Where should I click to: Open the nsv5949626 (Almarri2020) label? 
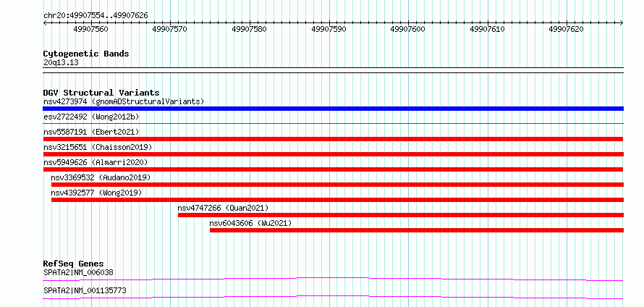[x=96, y=162]
